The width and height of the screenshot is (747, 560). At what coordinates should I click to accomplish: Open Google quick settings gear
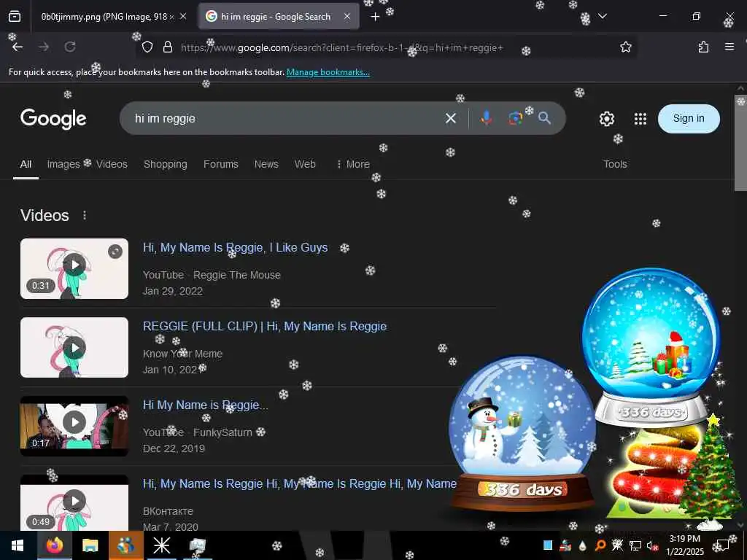(x=606, y=119)
